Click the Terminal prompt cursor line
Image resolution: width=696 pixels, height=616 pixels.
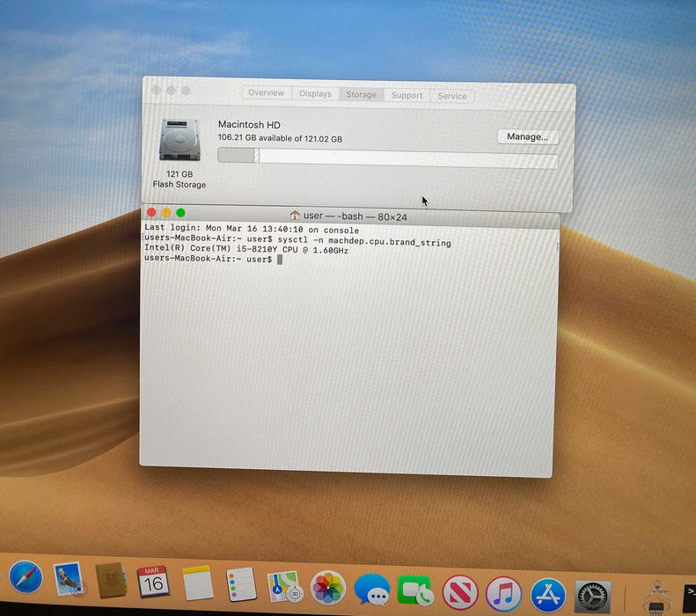[214, 259]
